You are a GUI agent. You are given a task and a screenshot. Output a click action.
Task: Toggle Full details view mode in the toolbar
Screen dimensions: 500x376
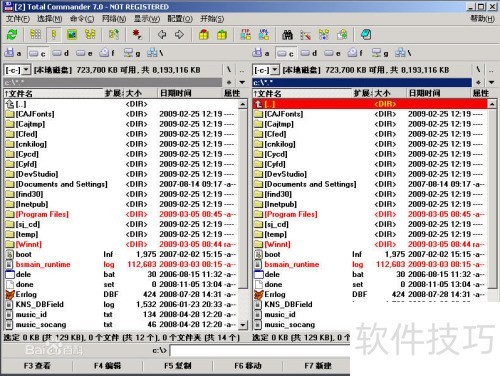click(x=54, y=35)
